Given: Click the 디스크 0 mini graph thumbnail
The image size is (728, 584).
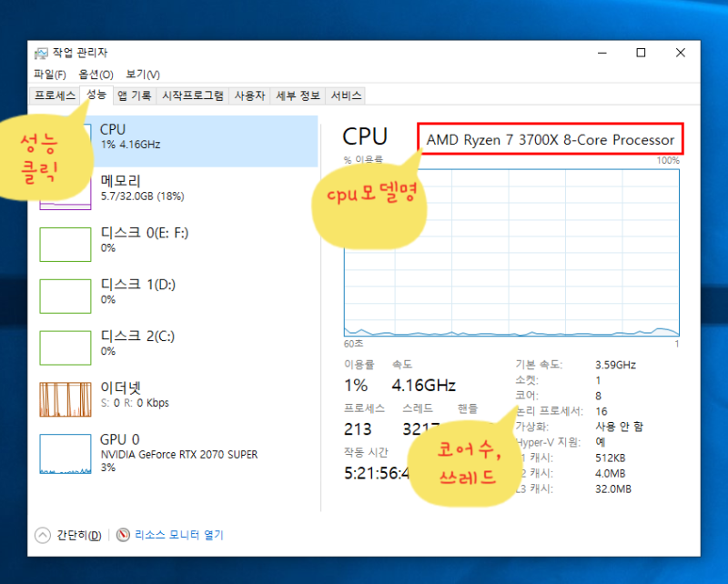Looking at the screenshot, I should [65, 244].
